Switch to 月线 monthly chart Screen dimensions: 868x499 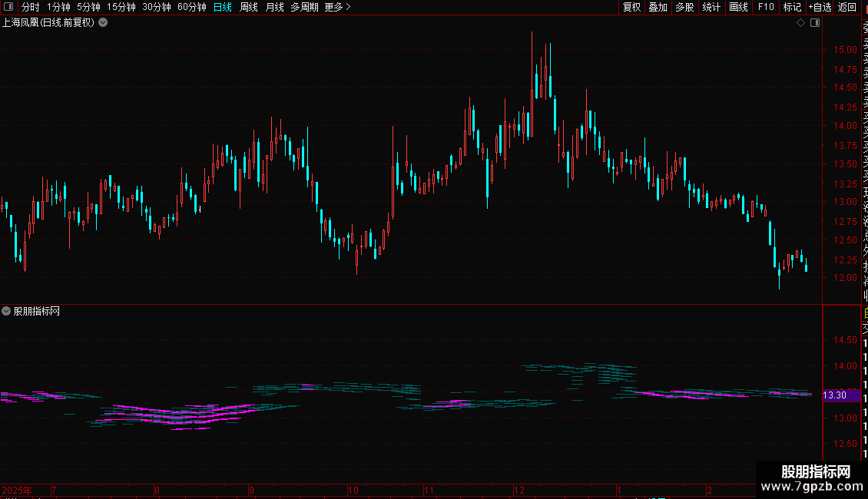(x=274, y=7)
